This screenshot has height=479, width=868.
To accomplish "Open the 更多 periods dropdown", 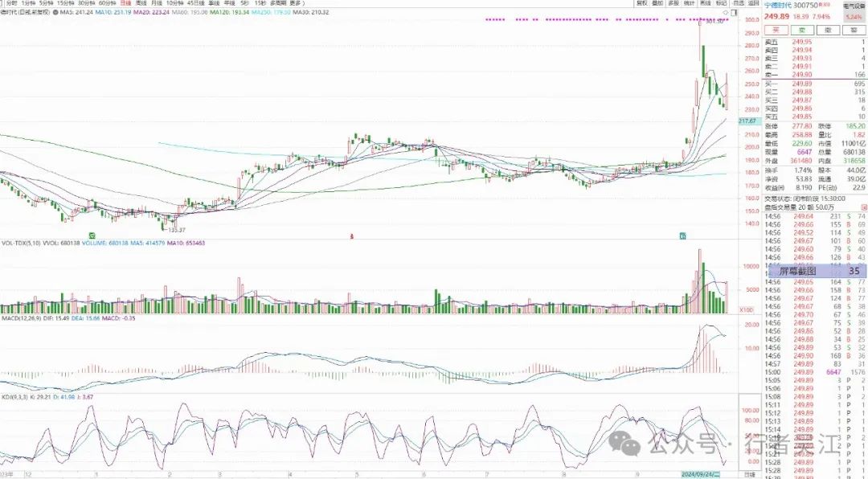I will pos(297,3).
